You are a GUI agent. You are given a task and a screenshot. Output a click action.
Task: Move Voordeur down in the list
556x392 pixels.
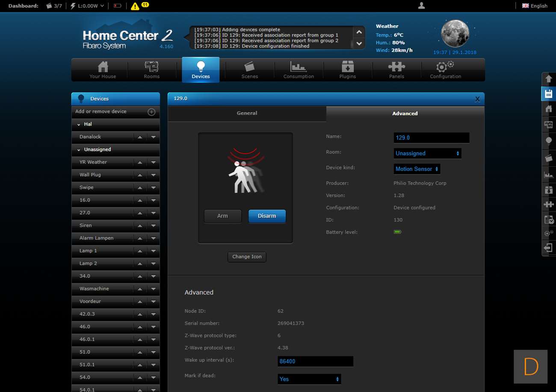pos(153,302)
